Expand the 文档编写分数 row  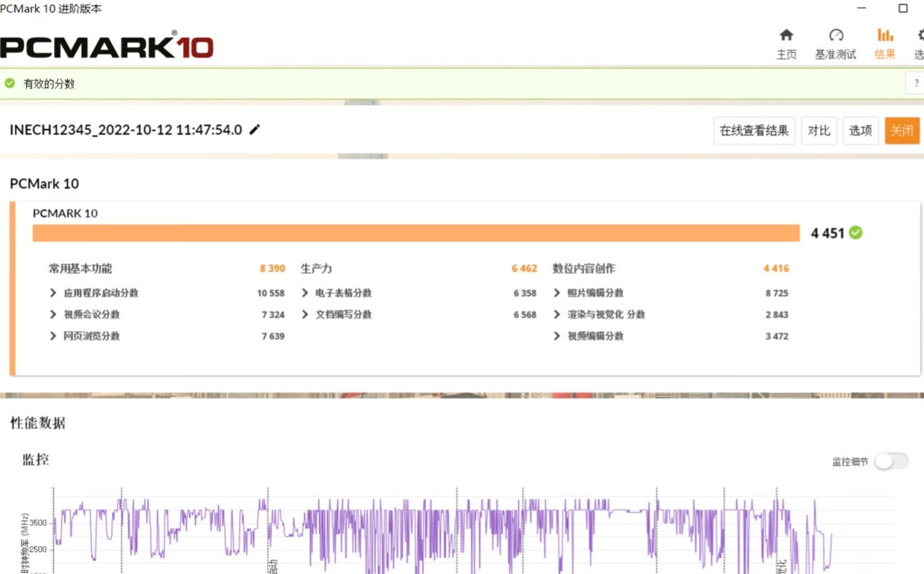tap(305, 314)
